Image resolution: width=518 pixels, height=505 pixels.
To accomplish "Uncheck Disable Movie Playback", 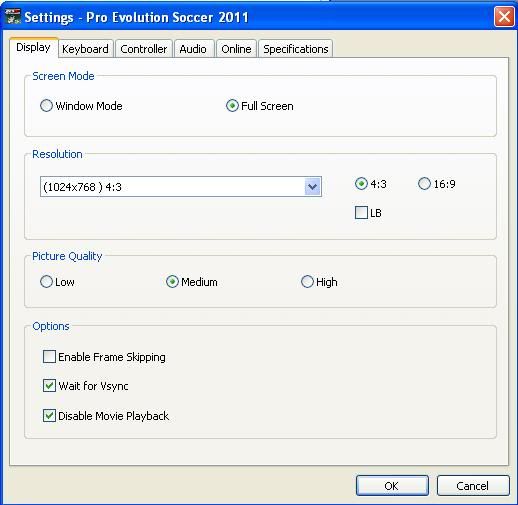I will [49, 416].
